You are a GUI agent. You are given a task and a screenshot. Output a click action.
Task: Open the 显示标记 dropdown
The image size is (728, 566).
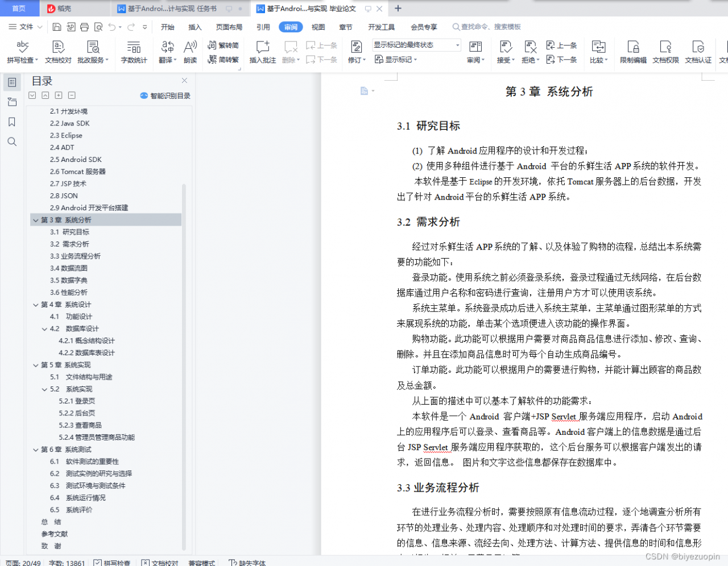396,59
